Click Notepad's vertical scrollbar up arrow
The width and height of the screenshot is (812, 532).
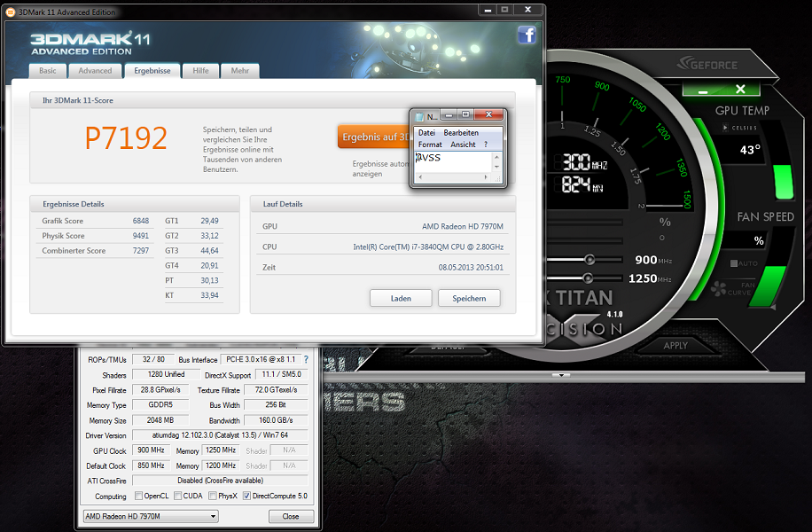(496, 157)
